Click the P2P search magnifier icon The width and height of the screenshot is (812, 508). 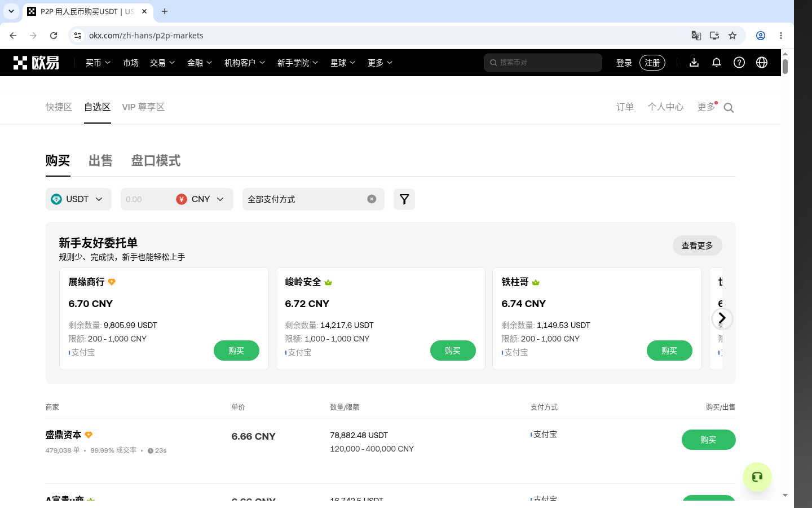pyautogui.click(x=729, y=108)
